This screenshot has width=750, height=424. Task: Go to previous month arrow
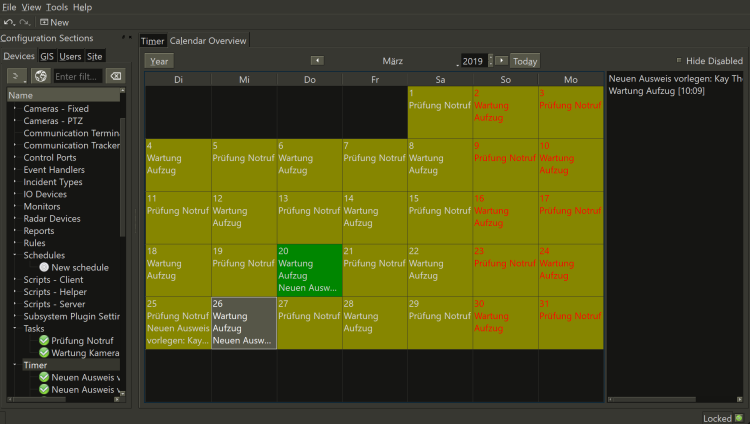pos(317,61)
